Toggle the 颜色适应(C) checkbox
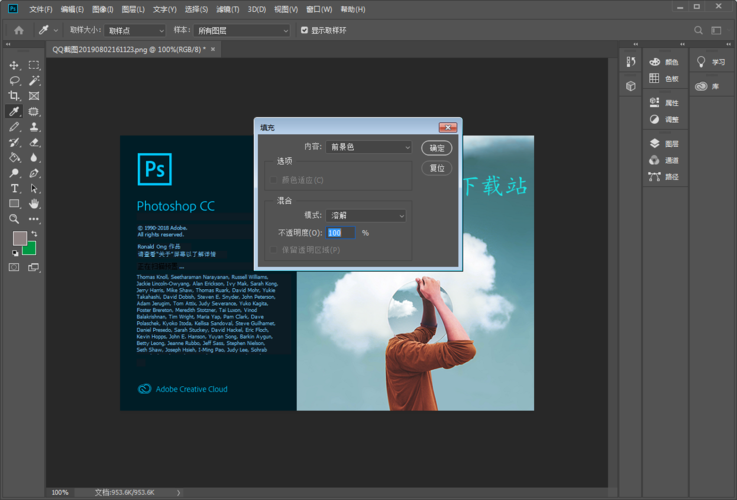 tap(274, 180)
